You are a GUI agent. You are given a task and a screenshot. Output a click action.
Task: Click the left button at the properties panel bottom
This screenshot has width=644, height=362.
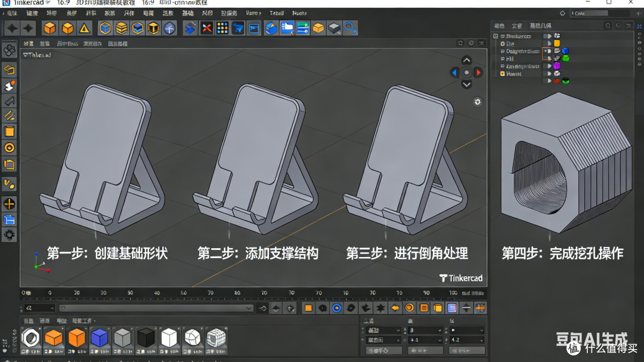[383, 351]
